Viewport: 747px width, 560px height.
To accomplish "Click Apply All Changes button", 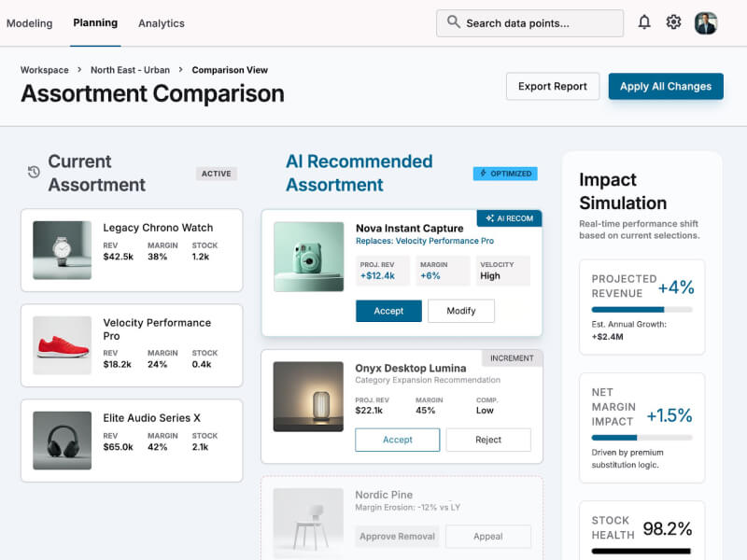I will (x=666, y=86).
